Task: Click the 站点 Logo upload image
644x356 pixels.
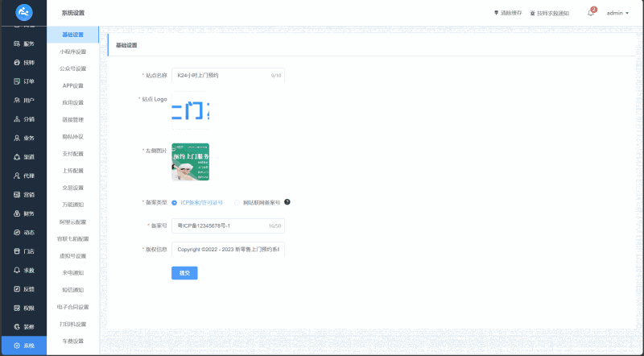Action: [190, 110]
